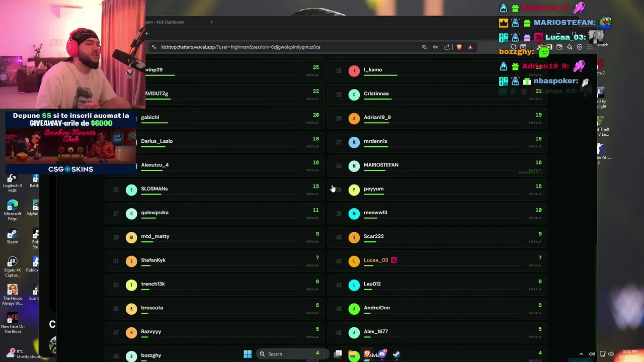Open the Microsoft Edge desktop shortcut
The image size is (644, 362).
point(13,210)
